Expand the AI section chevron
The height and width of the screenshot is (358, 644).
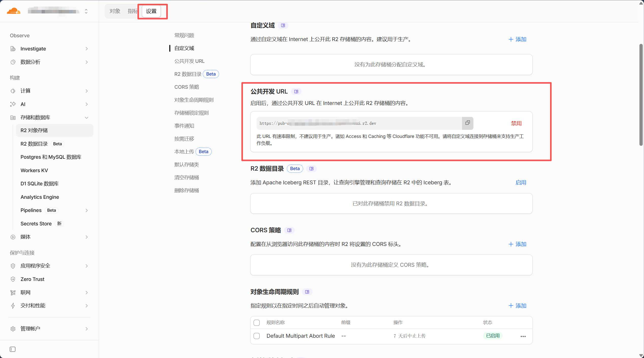pos(87,104)
